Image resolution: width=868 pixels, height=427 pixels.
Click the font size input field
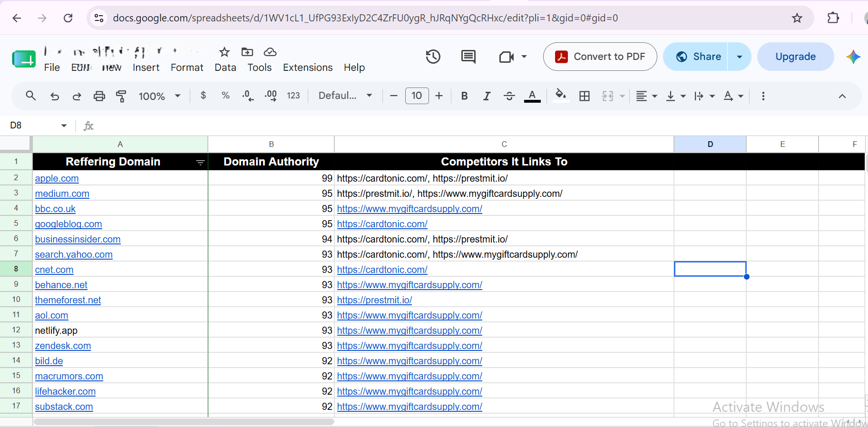pos(417,96)
